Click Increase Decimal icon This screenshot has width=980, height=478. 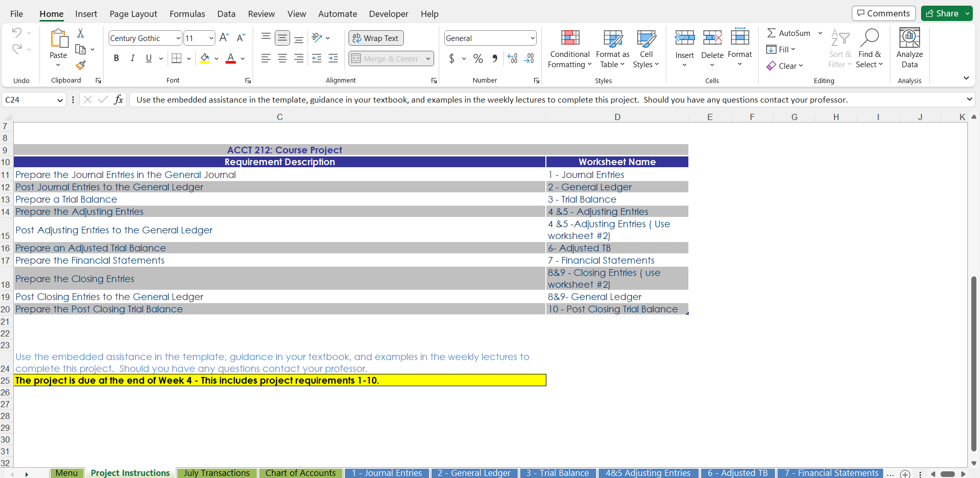(513, 58)
